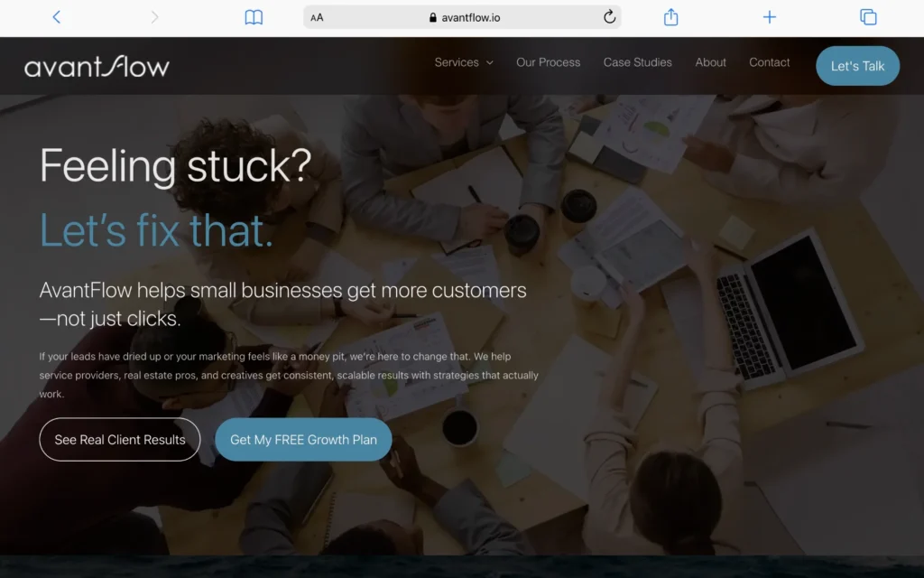Go to Case Studies
Viewport: 924px width, 578px height.
pos(638,62)
